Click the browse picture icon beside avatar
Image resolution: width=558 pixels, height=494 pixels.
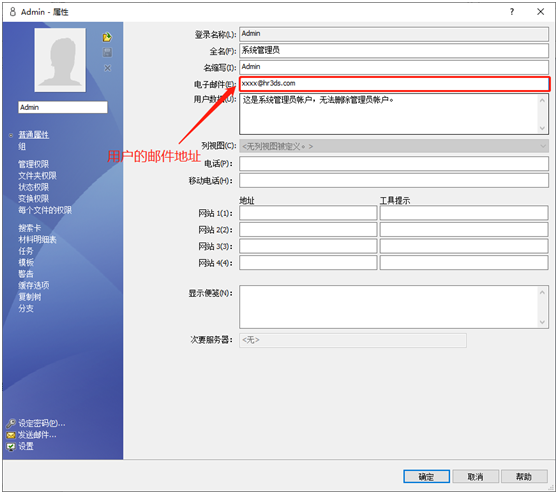click(x=107, y=37)
